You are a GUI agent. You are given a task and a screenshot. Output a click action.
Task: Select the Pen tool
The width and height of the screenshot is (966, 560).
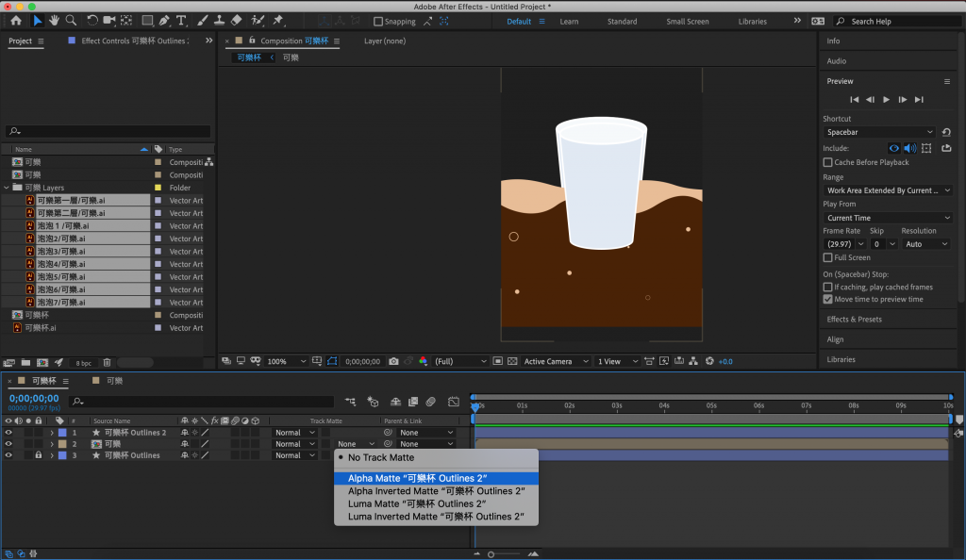[164, 21]
